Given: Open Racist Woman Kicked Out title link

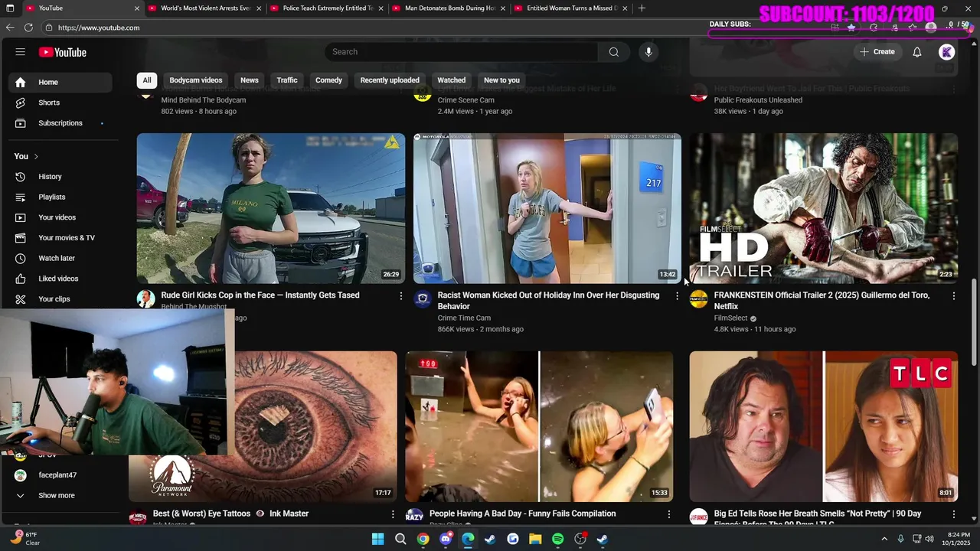Looking at the screenshot, I should tap(548, 301).
